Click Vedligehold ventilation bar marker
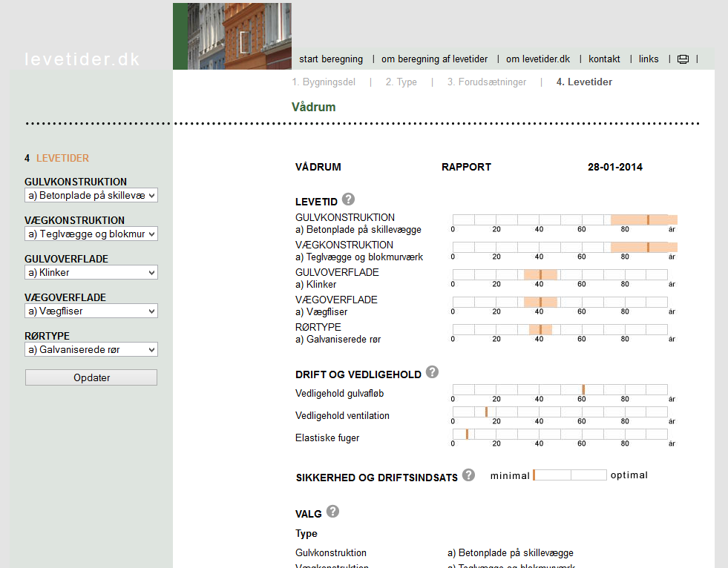Viewport: 728px width, 568px height. [x=487, y=412]
